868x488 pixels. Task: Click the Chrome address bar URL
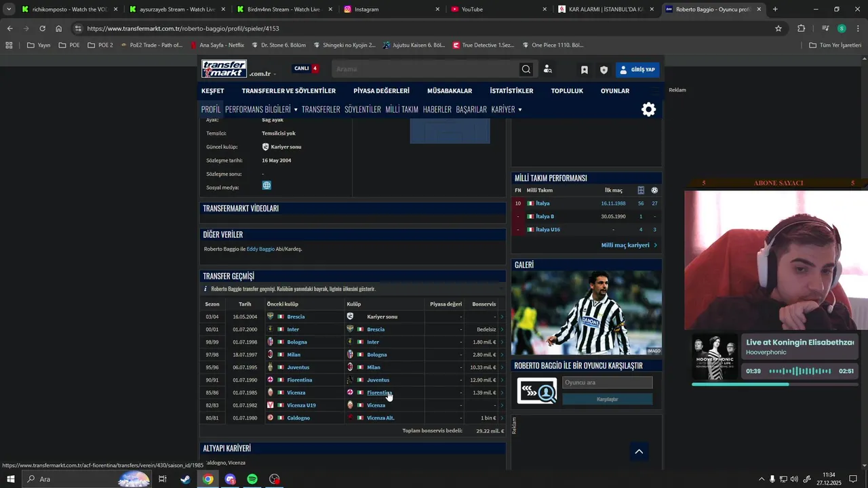tap(183, 28)
